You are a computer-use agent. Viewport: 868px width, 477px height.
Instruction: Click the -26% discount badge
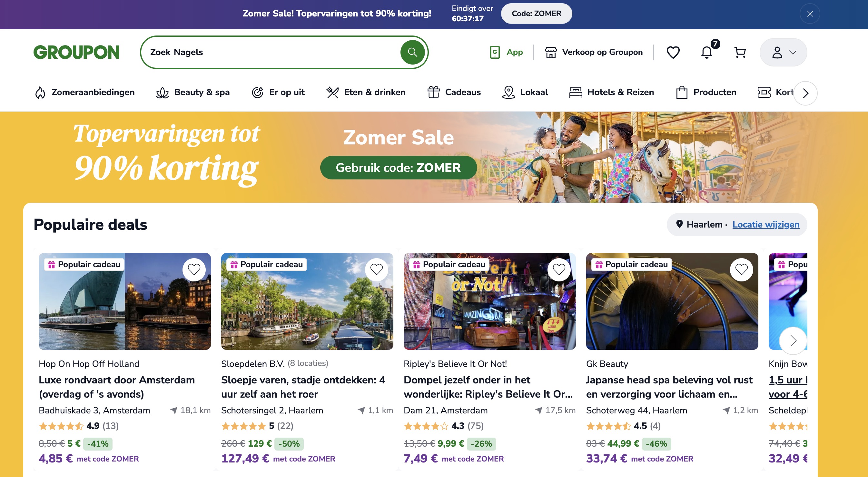click(481, 444)
